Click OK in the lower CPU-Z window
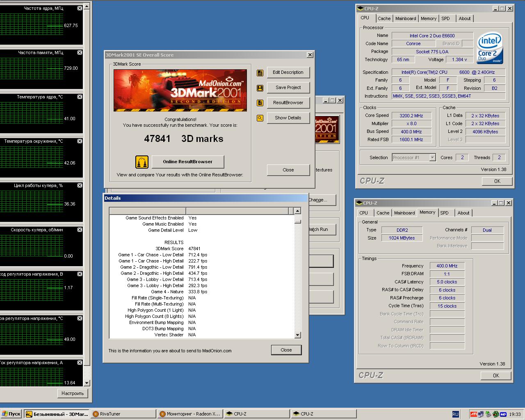Screen dimensions: 525x420 point(496,375)
